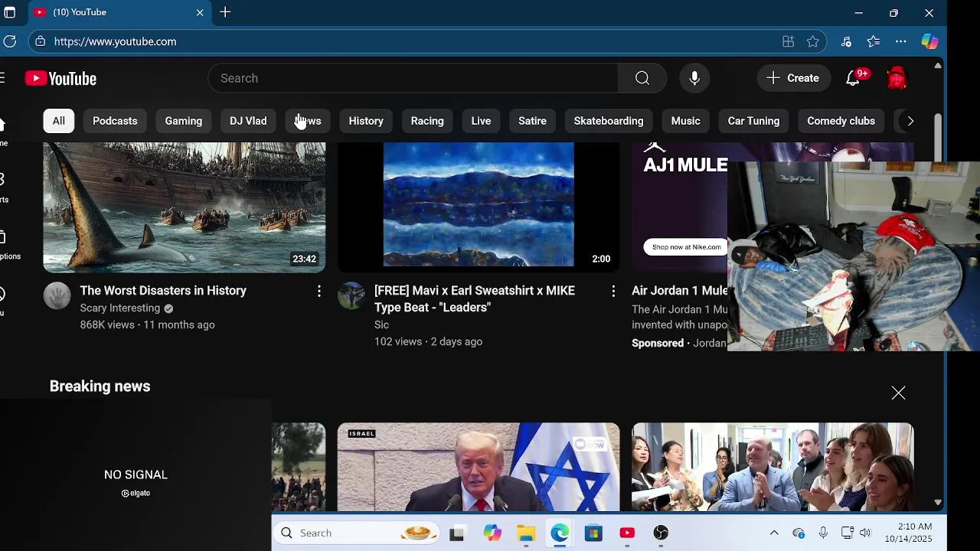The height and width of the screenshot is (551, 980).
Task: Select the Skateboarding chip
Action: point(609,121)
